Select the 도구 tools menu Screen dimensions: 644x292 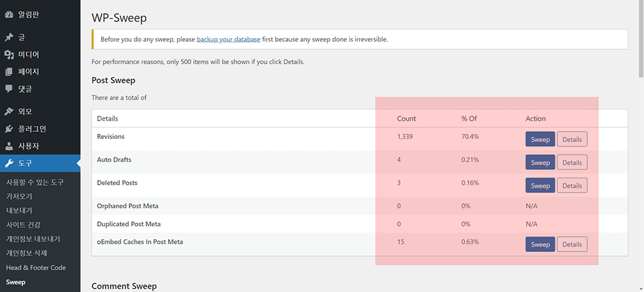[40, 163]
